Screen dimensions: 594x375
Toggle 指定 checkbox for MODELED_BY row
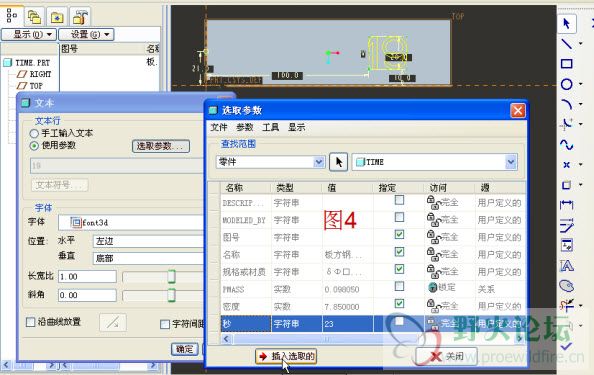399,217
